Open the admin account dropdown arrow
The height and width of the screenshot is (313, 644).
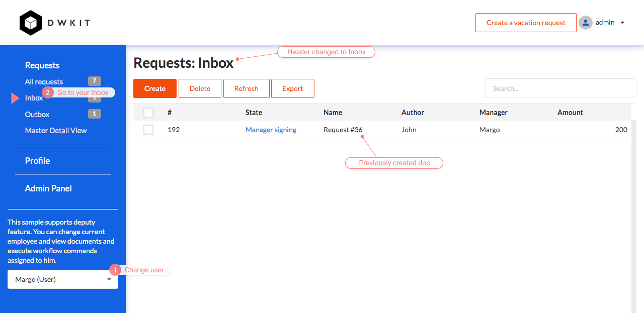(622, 23)
